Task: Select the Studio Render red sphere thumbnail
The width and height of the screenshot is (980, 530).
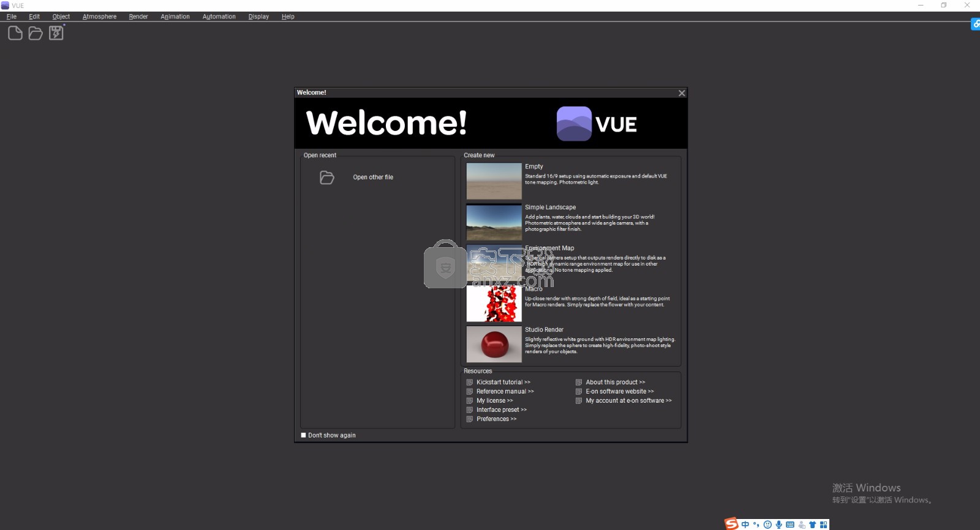Action: pos(494,345)
